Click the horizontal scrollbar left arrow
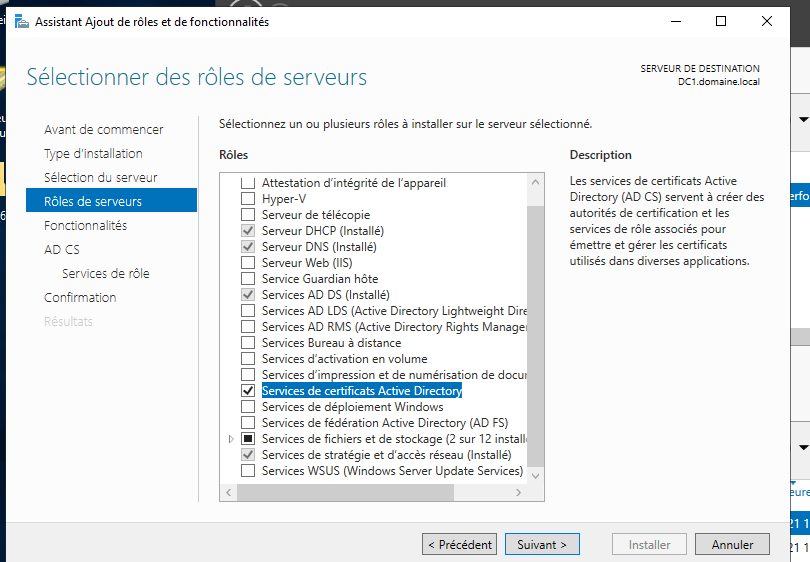The height and width of the screenshot is (562, 810). (x=229, y=493)
